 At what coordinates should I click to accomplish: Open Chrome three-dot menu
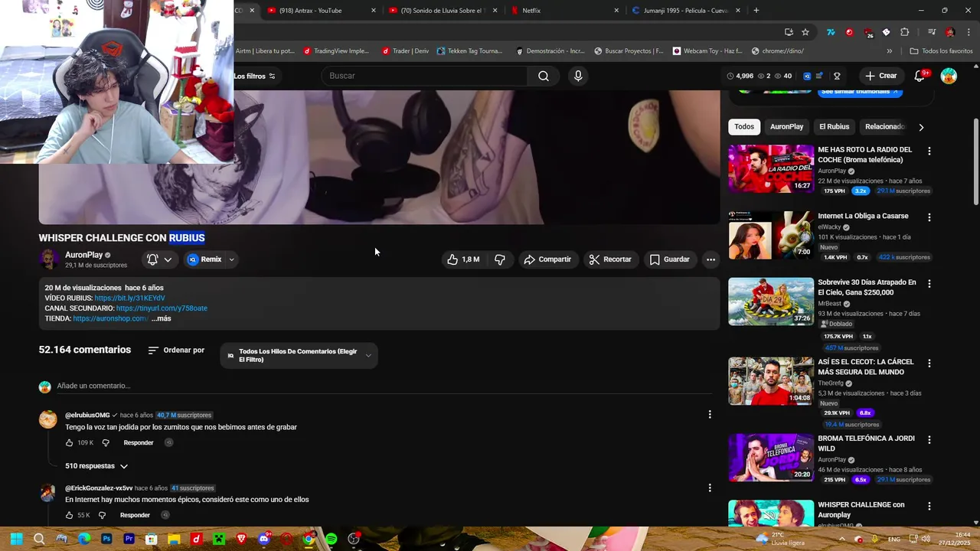(969, 32)
